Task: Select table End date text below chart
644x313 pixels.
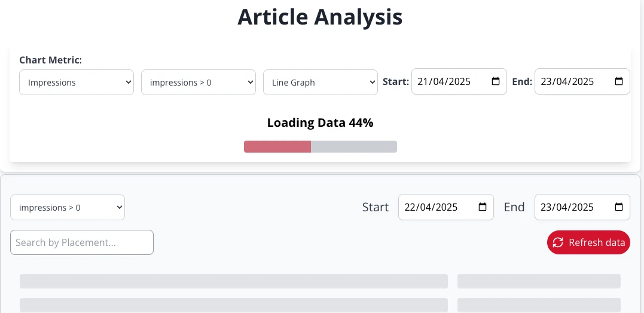Action: coord(567,207)
